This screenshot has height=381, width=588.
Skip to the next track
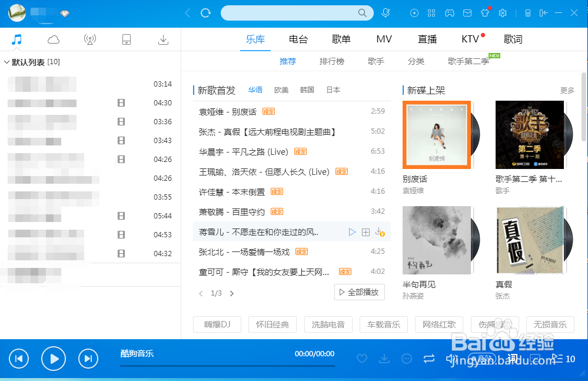[x=88, y=359]
